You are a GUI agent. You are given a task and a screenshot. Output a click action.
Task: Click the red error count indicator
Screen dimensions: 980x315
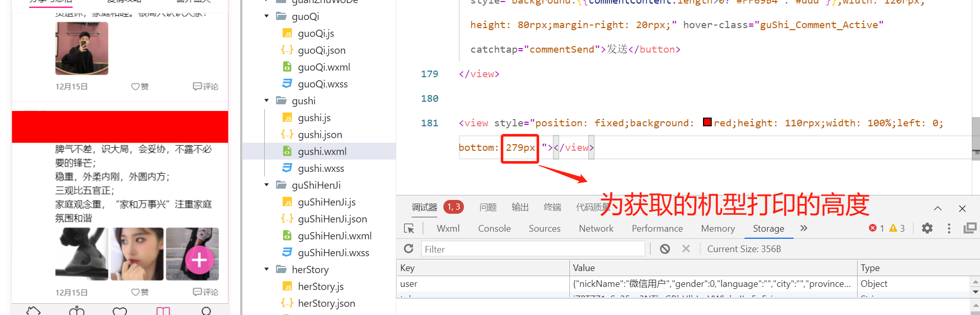point(877,228)
